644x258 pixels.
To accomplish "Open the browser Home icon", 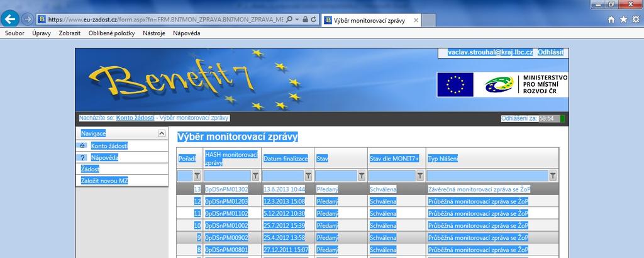I will (x=611, y=20).
